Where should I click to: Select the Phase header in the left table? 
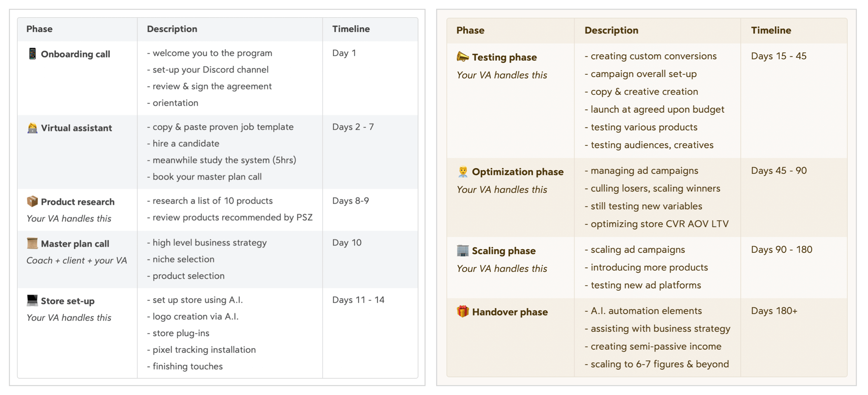(39, 29)
